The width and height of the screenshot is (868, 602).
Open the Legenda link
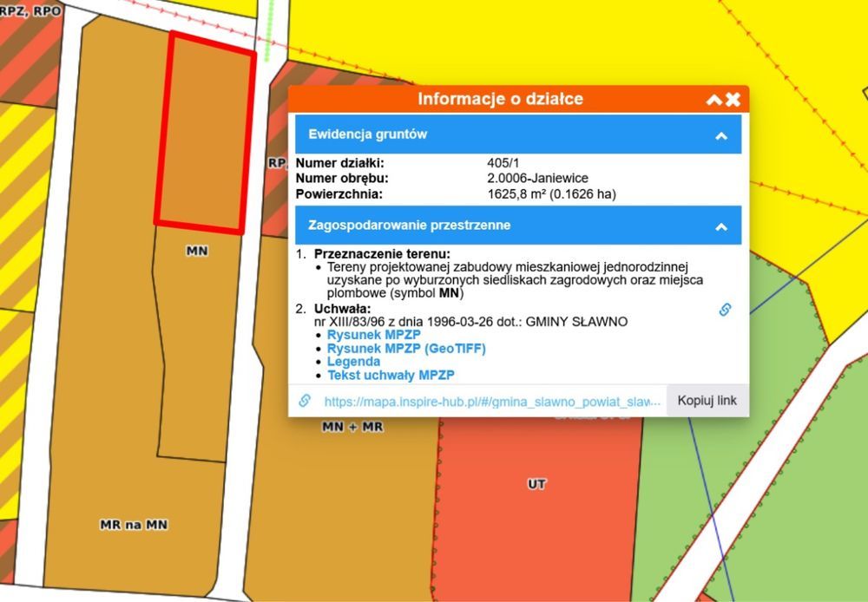coord(353,362)
